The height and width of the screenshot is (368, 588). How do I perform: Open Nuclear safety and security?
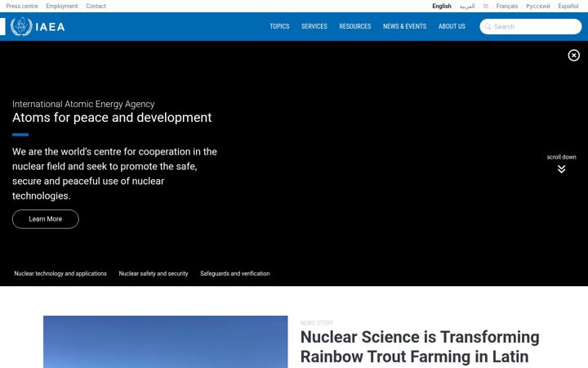pyautogui.click(x=154, y=273)
